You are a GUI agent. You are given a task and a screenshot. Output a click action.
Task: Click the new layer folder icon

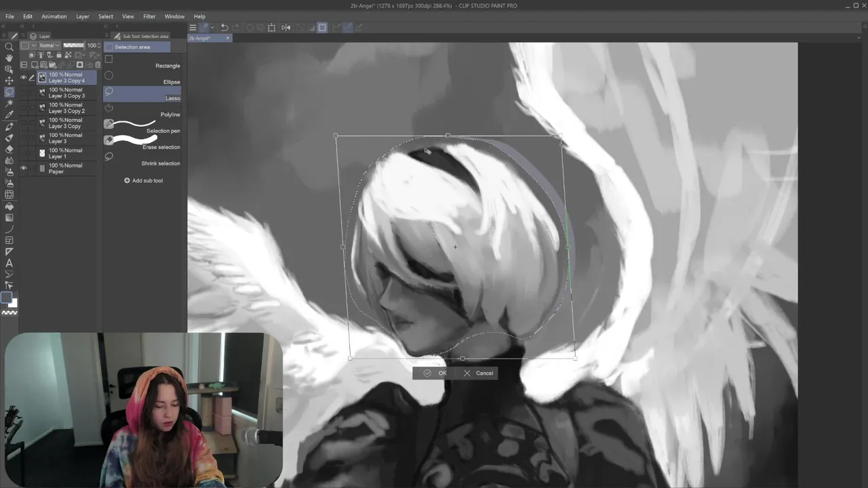pos(52,65)
